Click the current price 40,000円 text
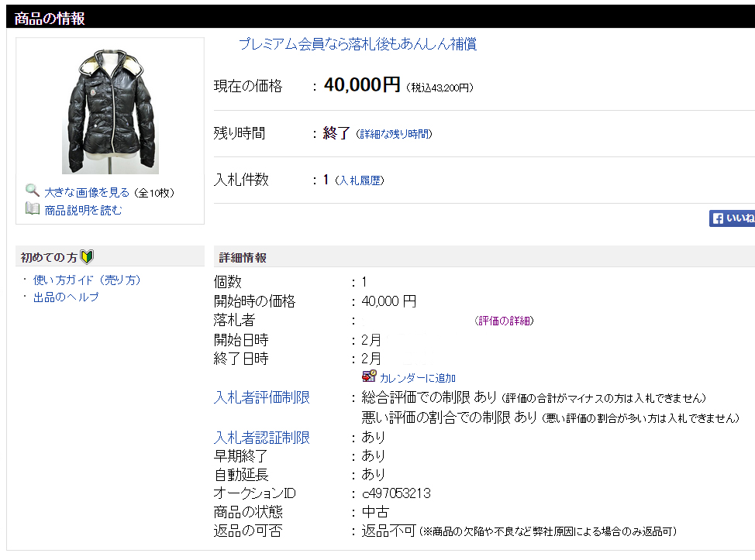The image size is (755, 560). [x=362, y=85]
